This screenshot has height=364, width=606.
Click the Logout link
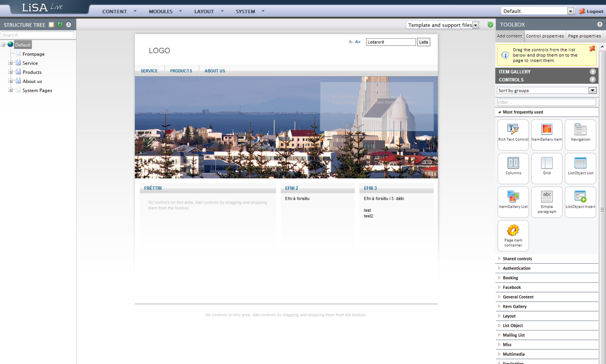point(591,11)
